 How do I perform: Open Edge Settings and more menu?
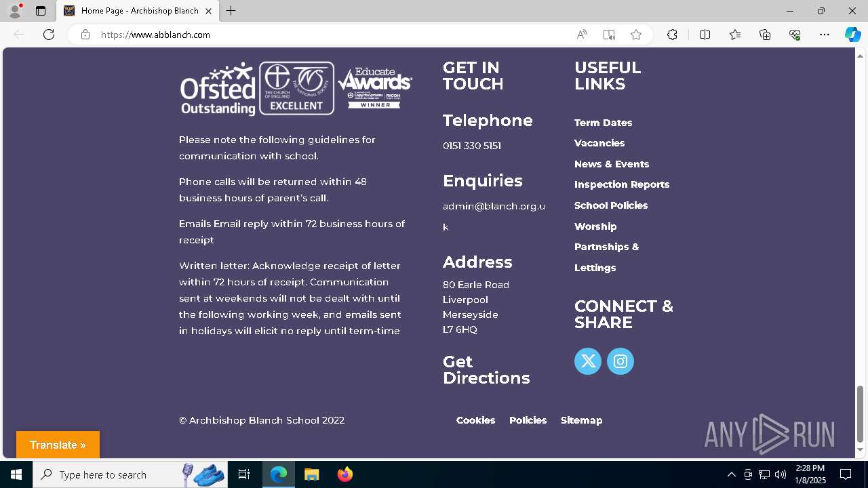click(x=825, y=35)
